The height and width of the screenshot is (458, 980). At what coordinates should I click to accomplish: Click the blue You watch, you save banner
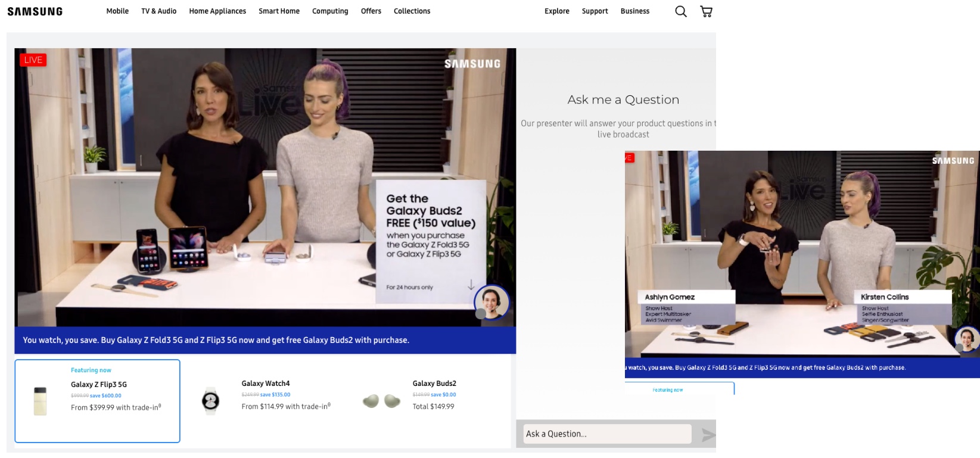coord(265,340)
